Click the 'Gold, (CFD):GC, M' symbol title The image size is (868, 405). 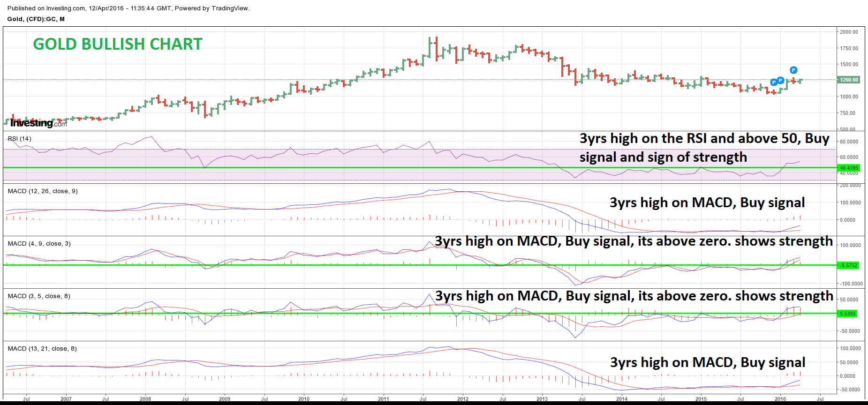pyautogui.click(x=36, y=19)
